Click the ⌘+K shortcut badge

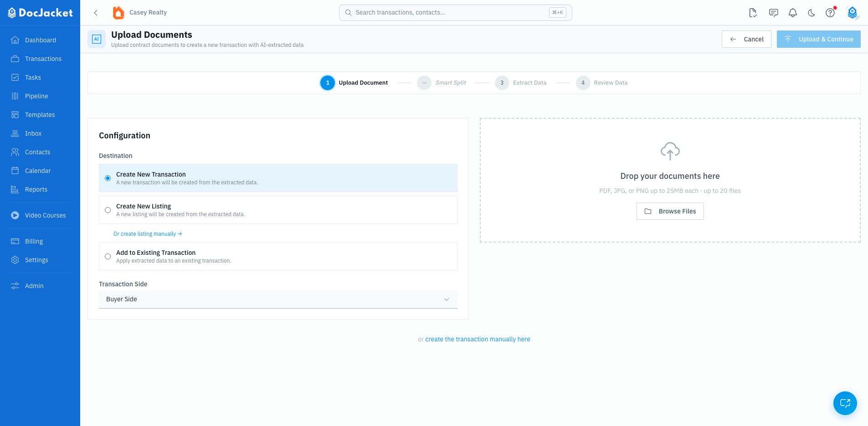[558, 13]
